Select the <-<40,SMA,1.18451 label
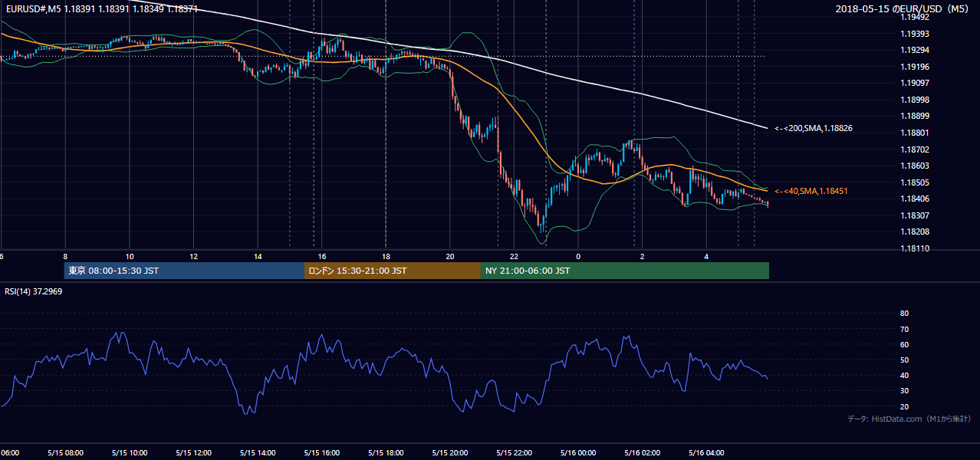980x460 pixels. click(811, 191)
